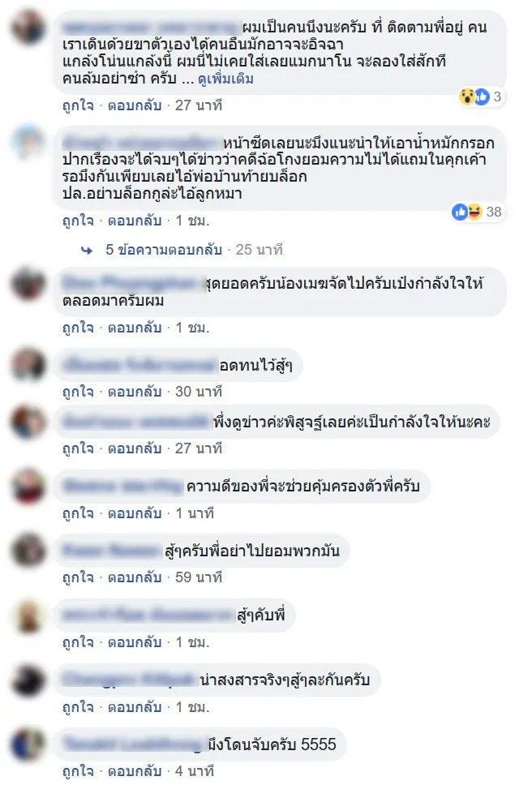
Task: Reply to the สู้ๆคับพี่ comment
Action: (135, 642)
